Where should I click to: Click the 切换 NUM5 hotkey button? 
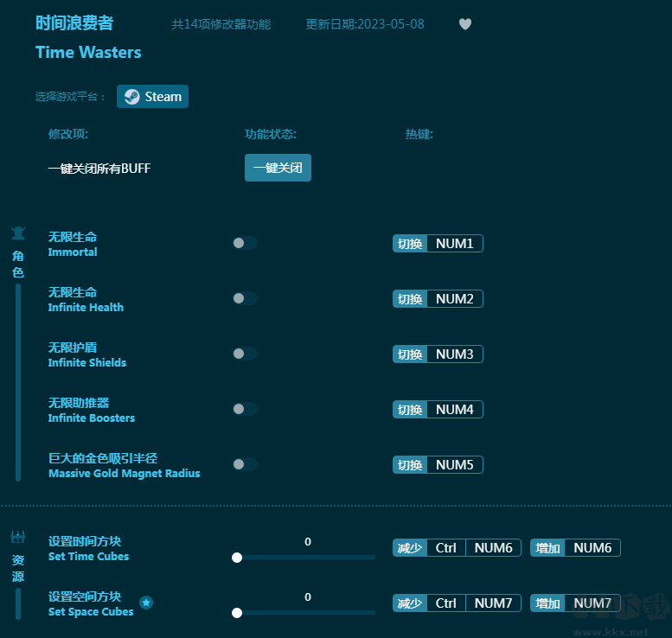pyautogui.click(x=438, y=464)
